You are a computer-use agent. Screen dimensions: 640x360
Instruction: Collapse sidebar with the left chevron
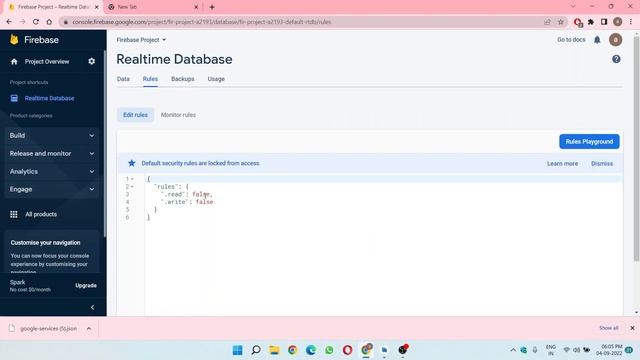(92, 307)
